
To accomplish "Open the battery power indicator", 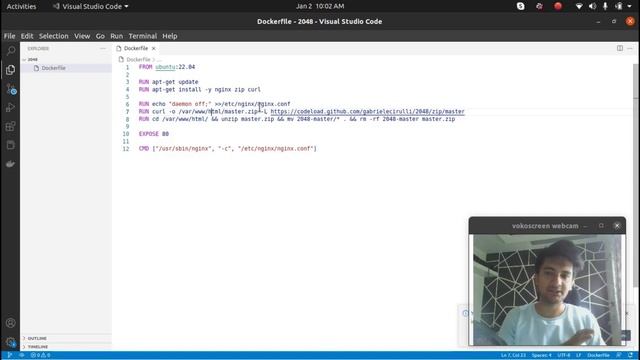I will (x=619, y=6).
